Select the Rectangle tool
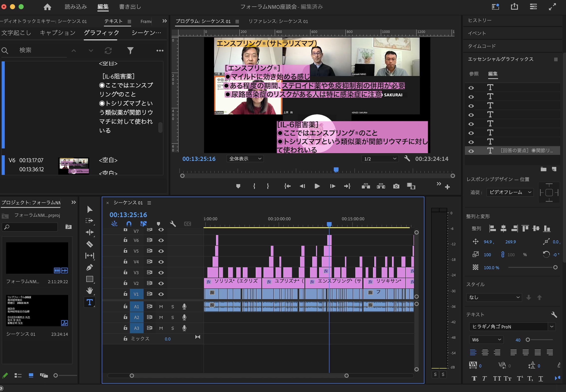This screenshot has width=566, height=392. 89,279
